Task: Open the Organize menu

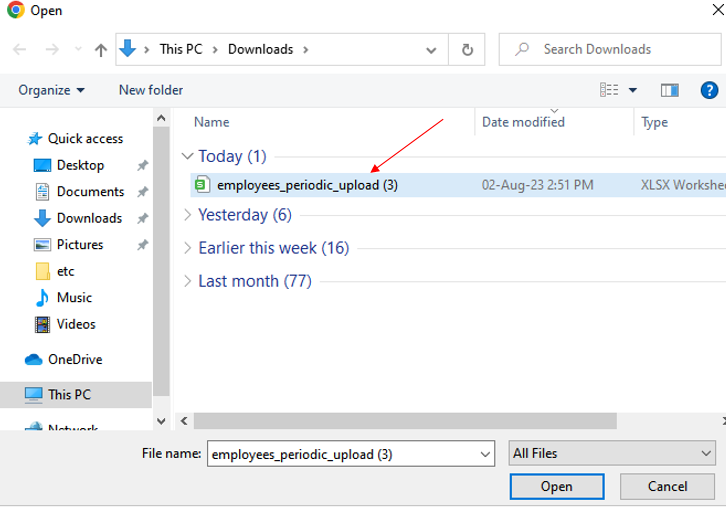Action: tap(51, 90)
